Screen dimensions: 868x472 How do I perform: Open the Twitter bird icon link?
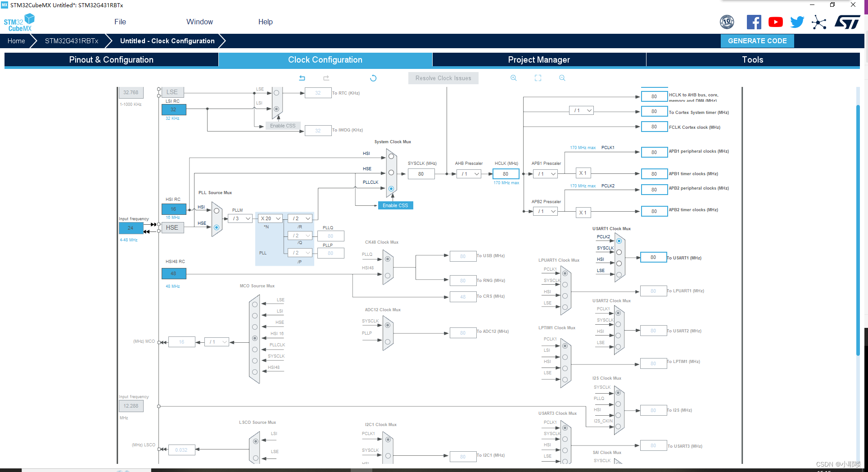click(797, 22)
